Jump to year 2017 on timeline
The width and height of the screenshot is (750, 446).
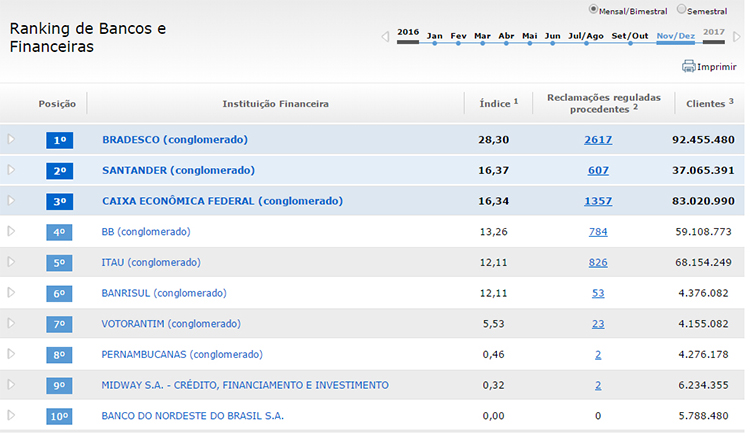pyautogui.click(x=714, y=32)
